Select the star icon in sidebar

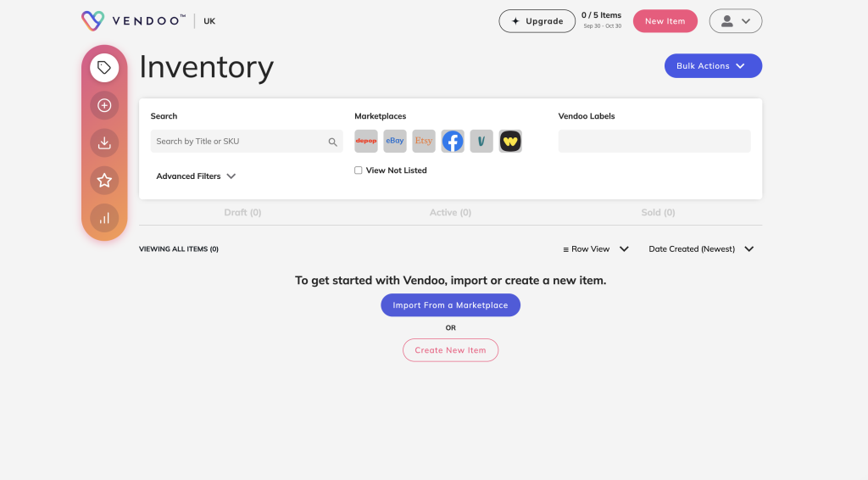104,180
